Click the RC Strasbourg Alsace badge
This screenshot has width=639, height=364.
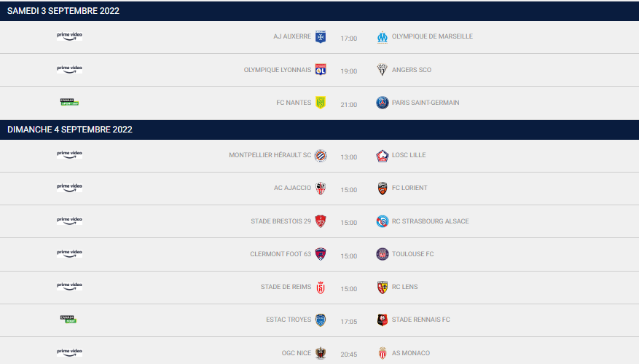pos(383,221)
